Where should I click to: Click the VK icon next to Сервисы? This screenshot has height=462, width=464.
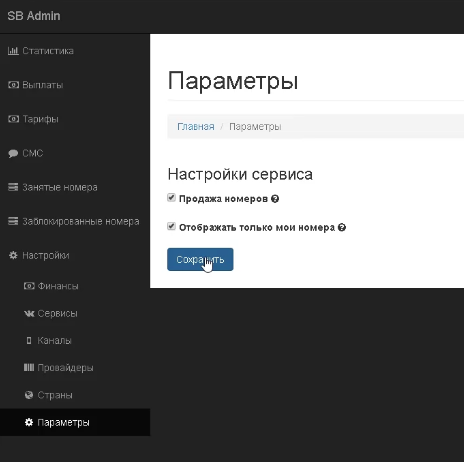point(29,313)
